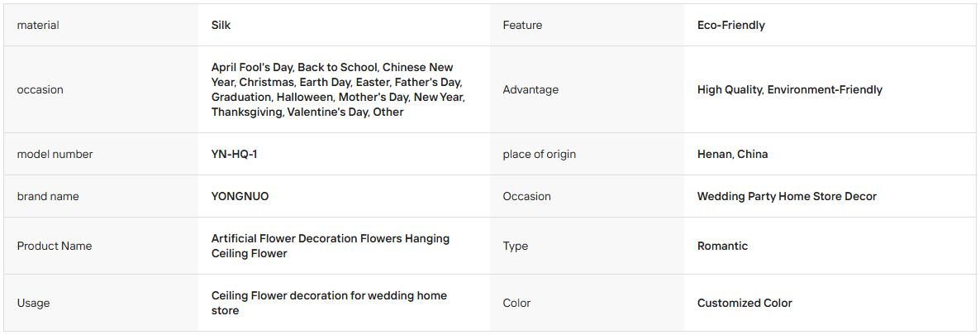Select the 'Customized Color' value
The image size is (980, 335).
click(745, 303)
